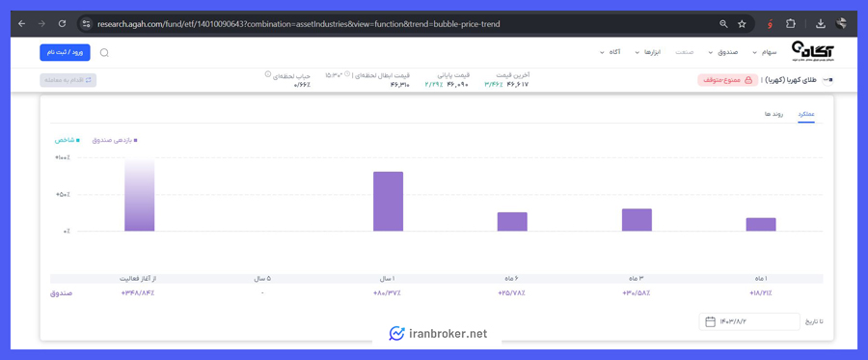The height and width of the screenshot is (360, 868).
Task: Click the از آغاز فعالیت column header
Action: pos(138,279)
